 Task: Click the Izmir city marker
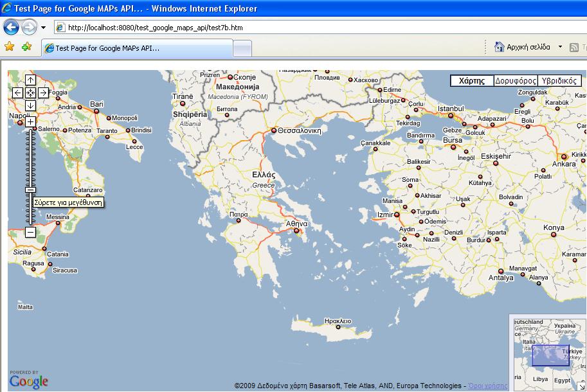click(397, 215)
